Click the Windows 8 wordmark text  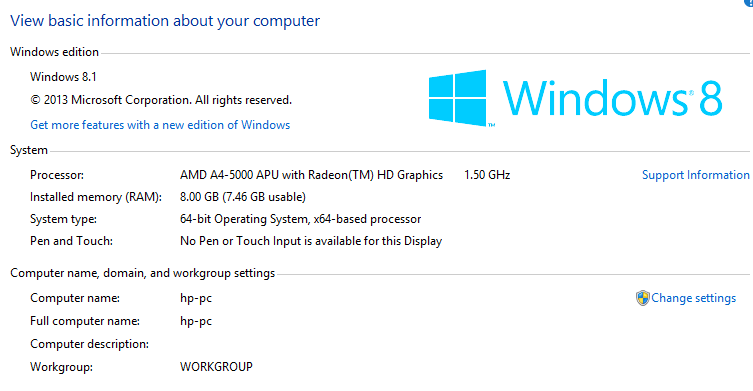pyautogui.click(x=612, y=98)
